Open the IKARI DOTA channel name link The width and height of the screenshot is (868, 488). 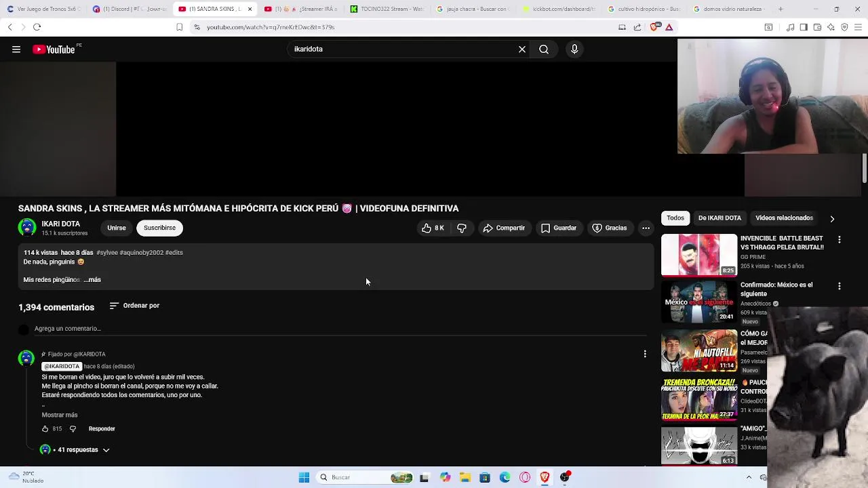(x=61, y=224)
